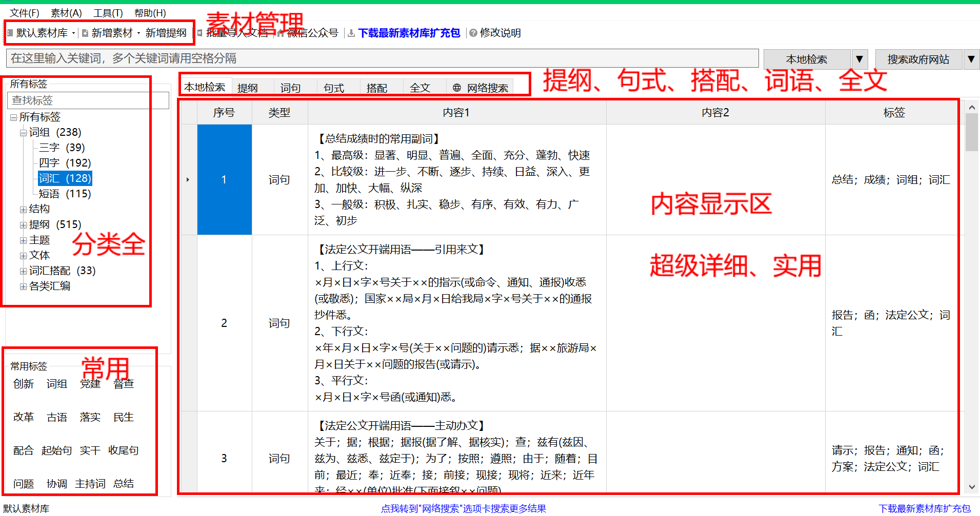Click the download icon beside 下载最新素材库扩充包
This screenshot has width=980, height=516.
coord(351,33)
